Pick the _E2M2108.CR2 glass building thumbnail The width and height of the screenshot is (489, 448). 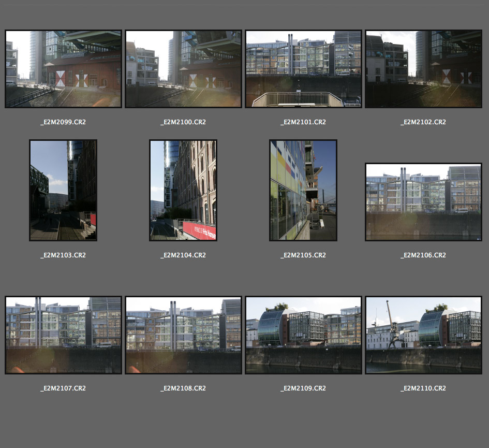tap(183, 335)
